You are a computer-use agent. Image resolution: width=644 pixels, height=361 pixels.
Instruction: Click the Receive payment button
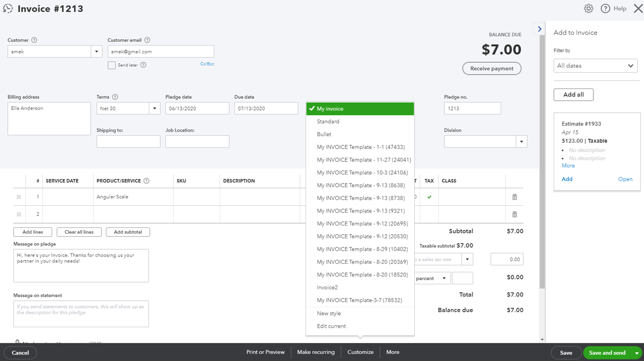pos(491,68)
